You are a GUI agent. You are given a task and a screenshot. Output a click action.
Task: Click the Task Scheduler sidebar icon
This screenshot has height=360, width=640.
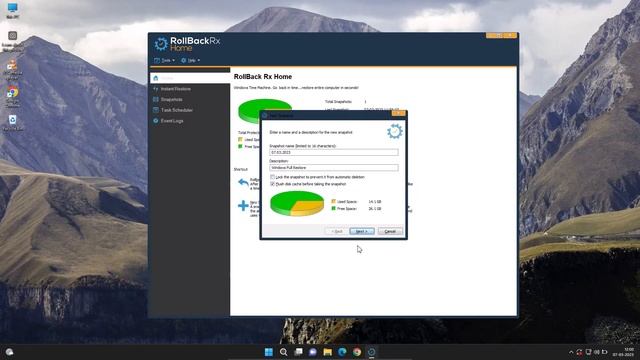[156, 110]
